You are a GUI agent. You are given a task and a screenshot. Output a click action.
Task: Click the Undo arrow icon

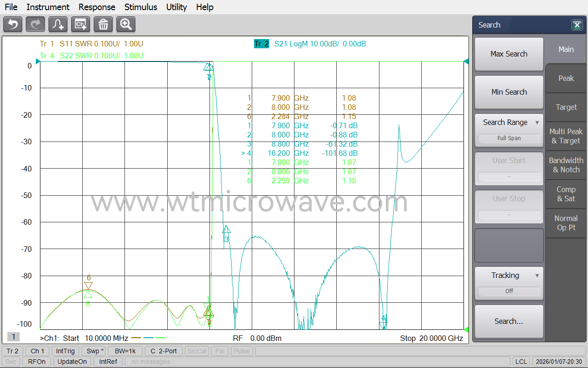pos(13,24)
